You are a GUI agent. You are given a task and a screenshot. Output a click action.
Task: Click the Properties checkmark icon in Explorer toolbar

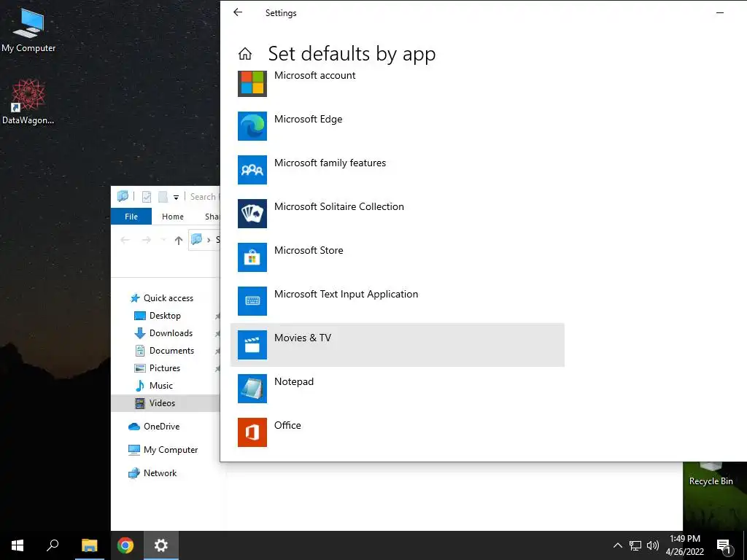[x=147, y=197]
